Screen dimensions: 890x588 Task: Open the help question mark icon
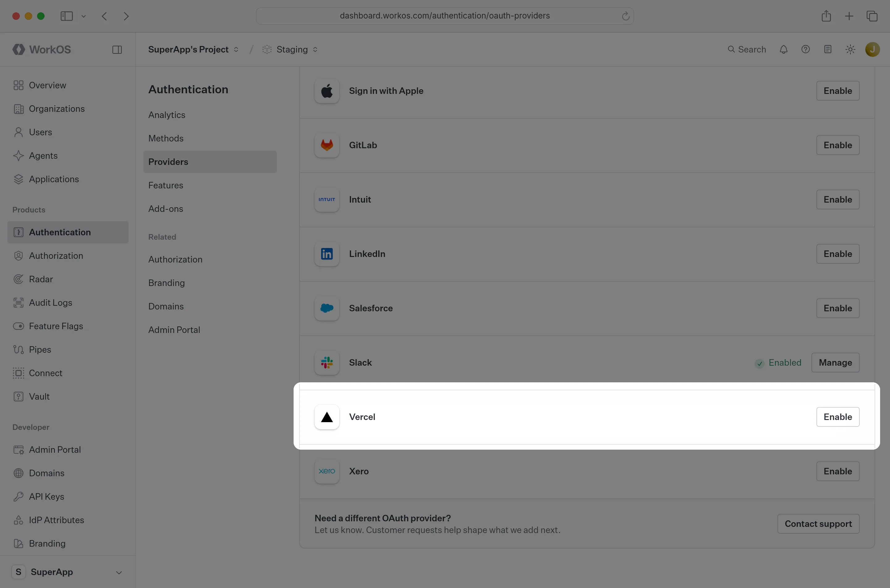[806, 49]
